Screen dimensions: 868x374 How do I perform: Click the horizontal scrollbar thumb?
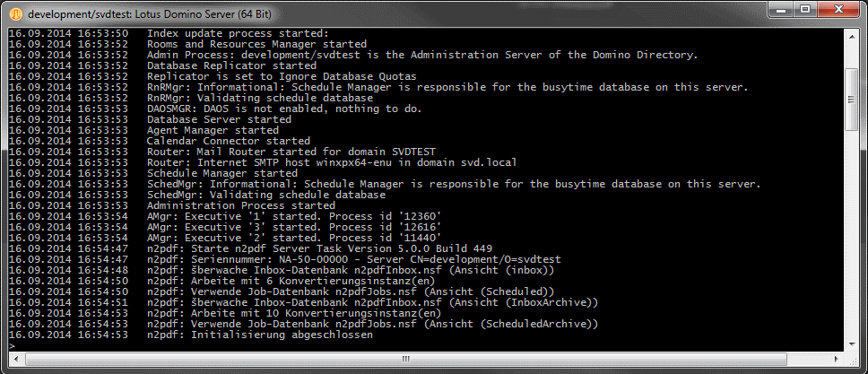406,360
